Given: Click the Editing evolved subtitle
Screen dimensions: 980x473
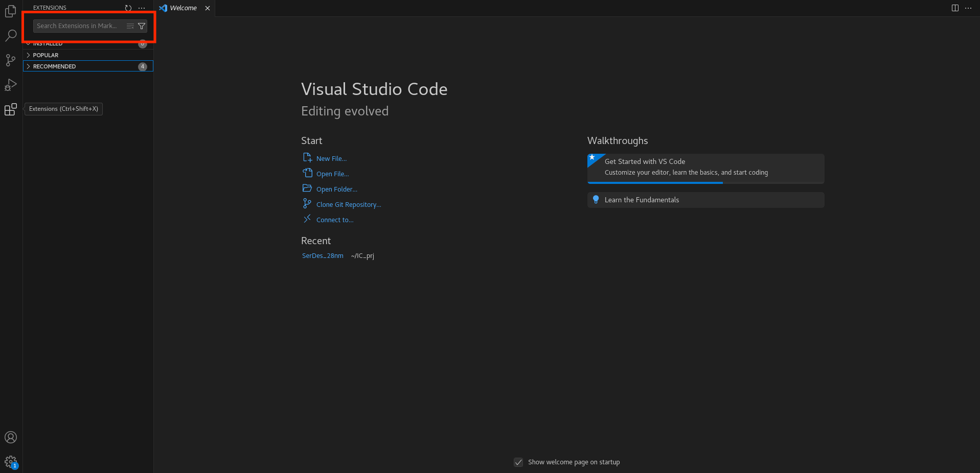Looking at the screenshot, I should click(345, 111).
